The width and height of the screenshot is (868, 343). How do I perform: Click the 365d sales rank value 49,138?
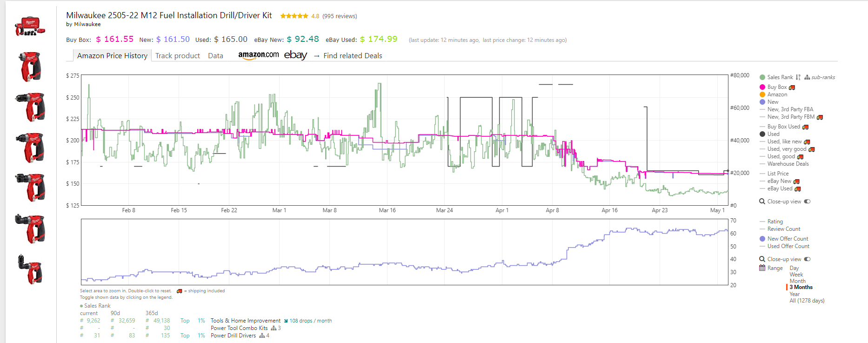pos(162,321)
